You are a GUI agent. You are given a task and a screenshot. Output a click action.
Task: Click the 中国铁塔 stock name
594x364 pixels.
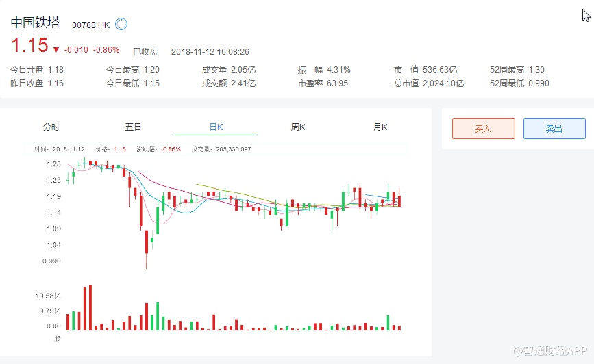pos(35,23)
